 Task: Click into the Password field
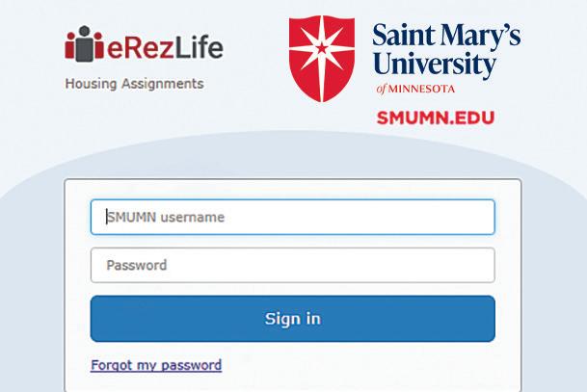[x=292, y=265]
